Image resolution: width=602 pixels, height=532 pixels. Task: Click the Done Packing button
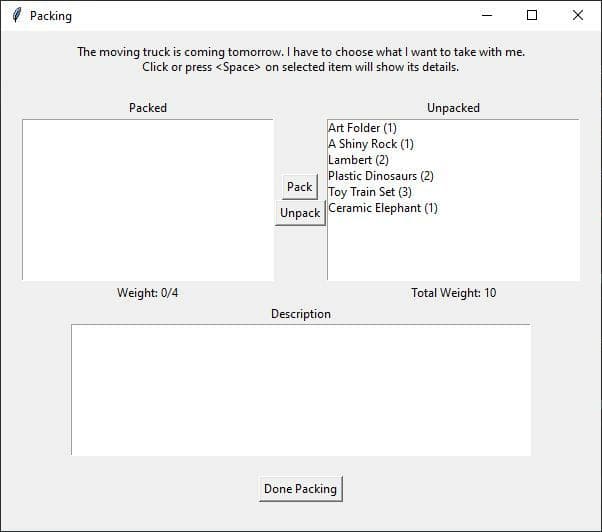pyautogui.click(x=301, y=489)
